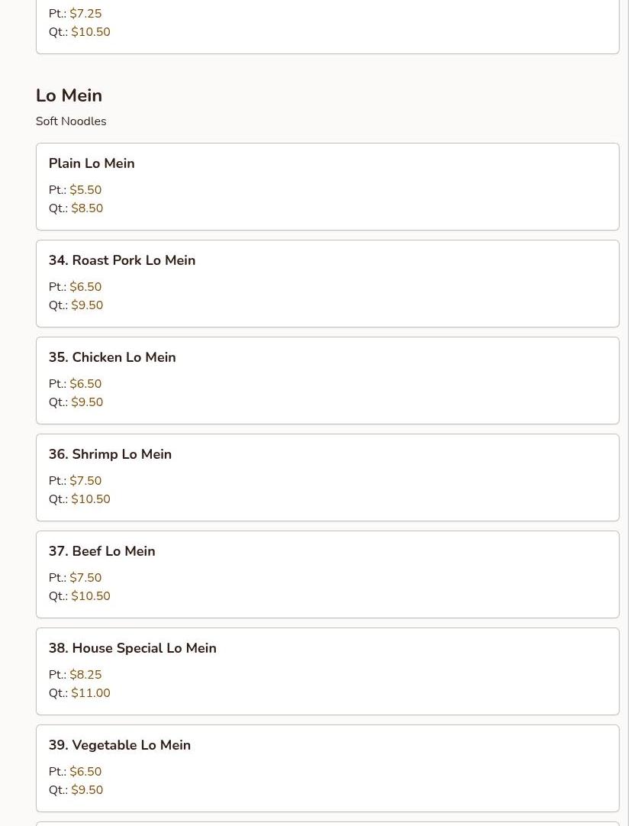Click Roast Pork Lo Mein quart price
This screenshot has width=644, height=826.
tap(87, 305)
